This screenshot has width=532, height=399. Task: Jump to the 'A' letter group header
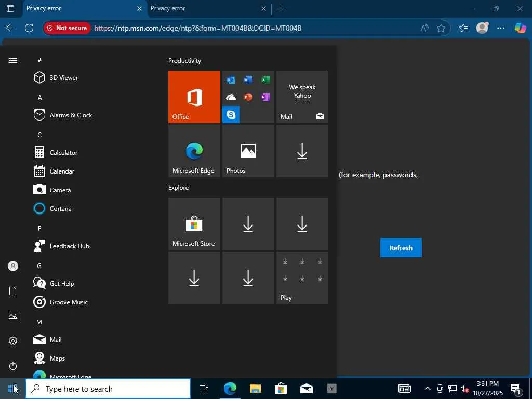[x=39, y=98]
